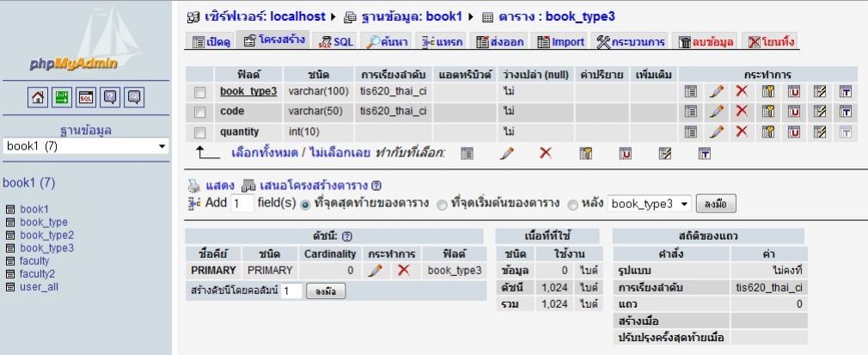The width and height of the screenshot is (868, 355).
Task: Select radio ที่จุดสุดท้ายของตาราง
Action: point(305,205)
